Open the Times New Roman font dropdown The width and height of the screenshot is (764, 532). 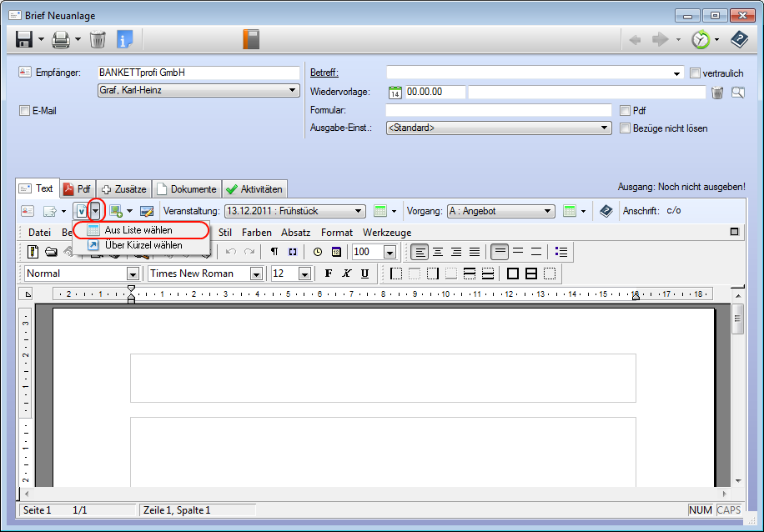point(256,274)
